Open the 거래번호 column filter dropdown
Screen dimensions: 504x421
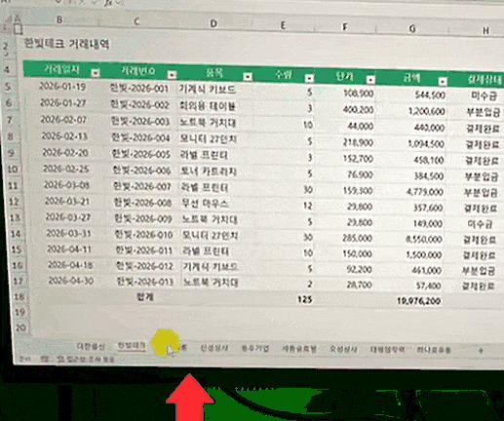point(172,75)
